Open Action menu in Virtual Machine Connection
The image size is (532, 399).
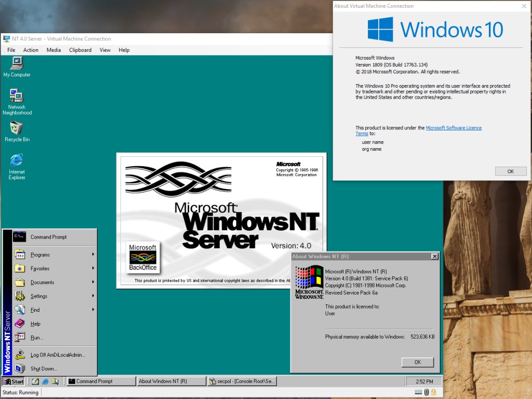click(31, 50)
